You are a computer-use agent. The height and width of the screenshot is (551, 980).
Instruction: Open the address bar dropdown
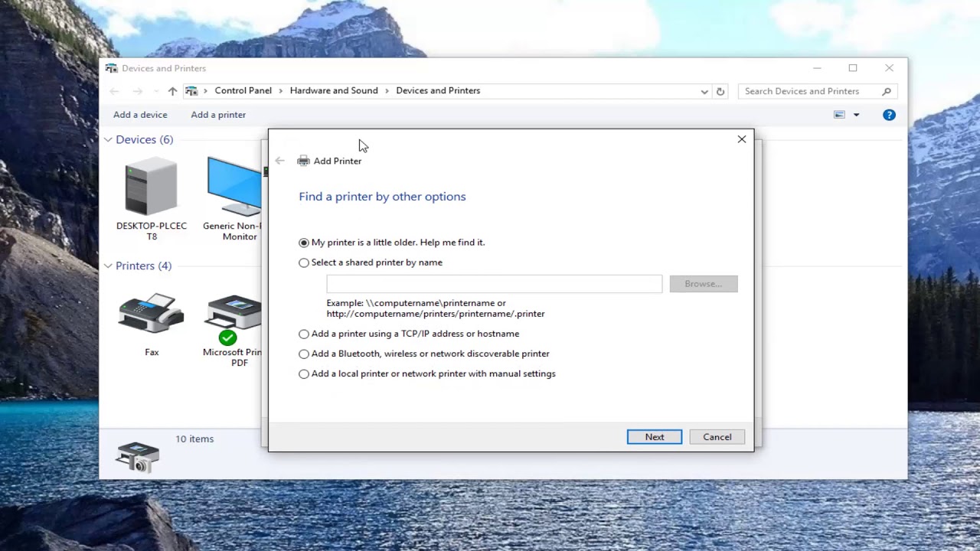(704, 91)
